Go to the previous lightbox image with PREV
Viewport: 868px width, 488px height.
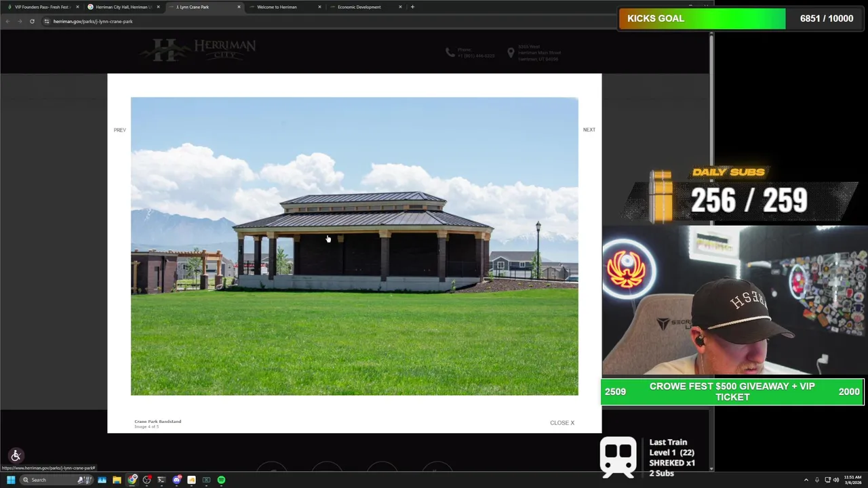(x=119, y=129)
